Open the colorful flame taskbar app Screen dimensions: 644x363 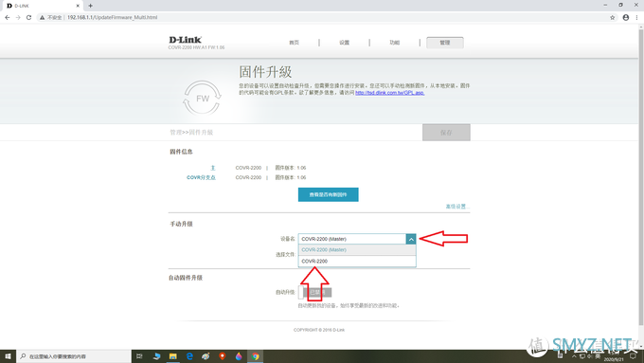[239, 356]
